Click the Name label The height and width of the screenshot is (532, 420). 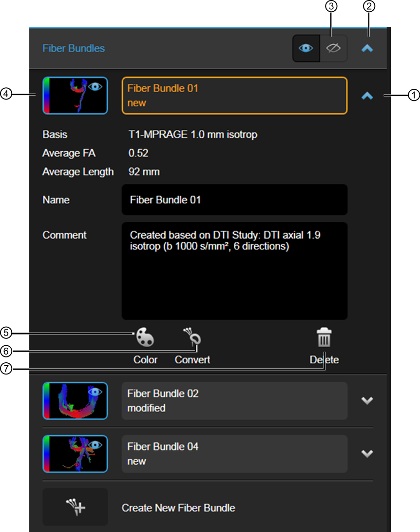(x=56, y=200)
